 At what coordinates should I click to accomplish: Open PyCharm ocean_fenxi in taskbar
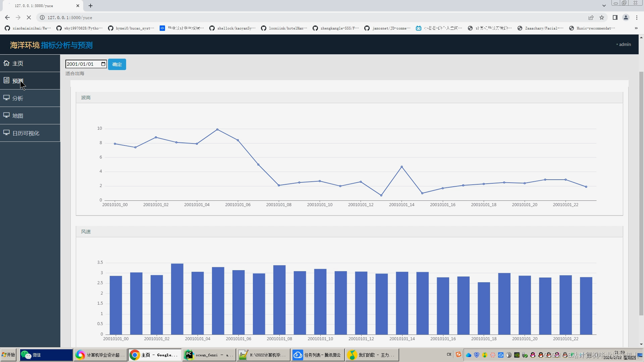tap(209, 355)
